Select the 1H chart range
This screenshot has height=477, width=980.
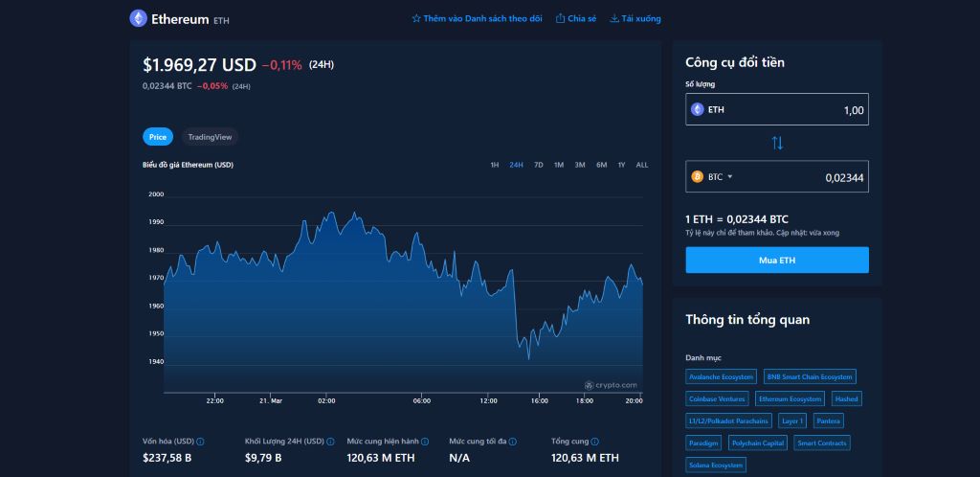(x=495, y=165)
